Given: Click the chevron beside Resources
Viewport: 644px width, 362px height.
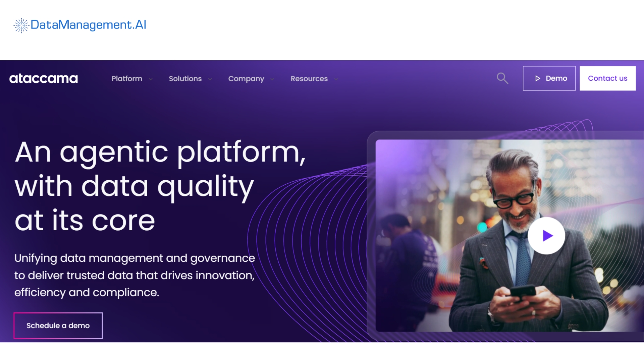Looking at the screenshot, I should pos(336,79).
